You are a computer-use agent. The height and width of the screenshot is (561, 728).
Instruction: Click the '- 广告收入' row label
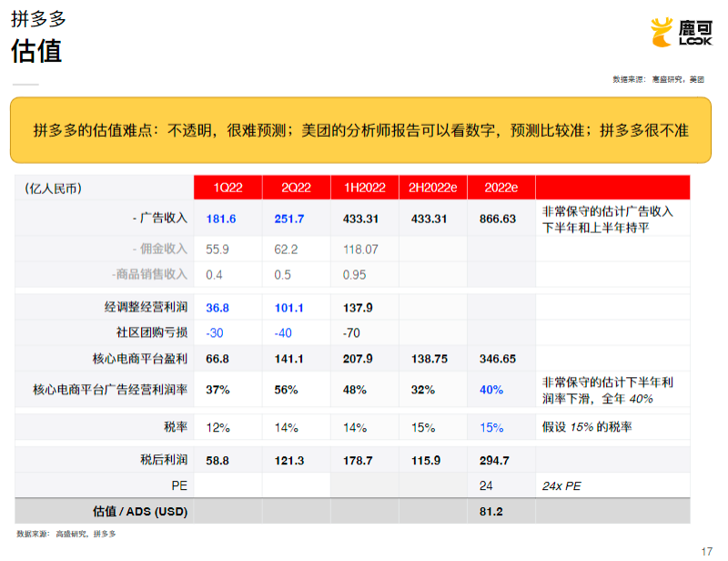[160, 218]
